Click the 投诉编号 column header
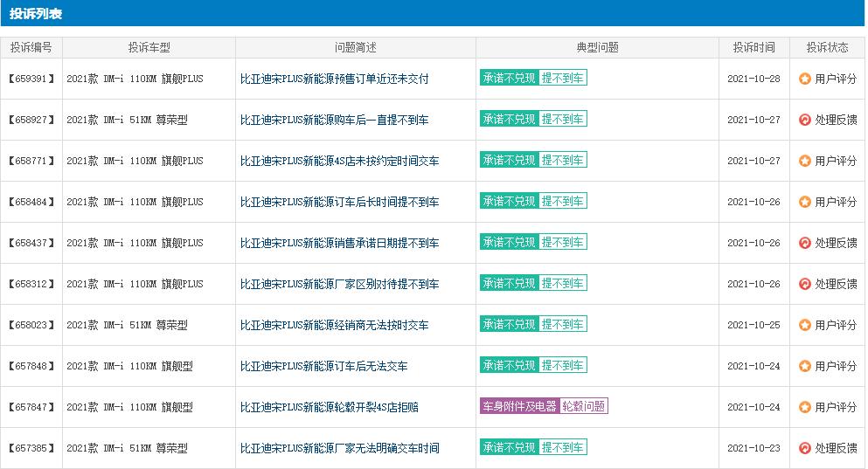Viewport: 868px width, 469px height. point(31,47)
